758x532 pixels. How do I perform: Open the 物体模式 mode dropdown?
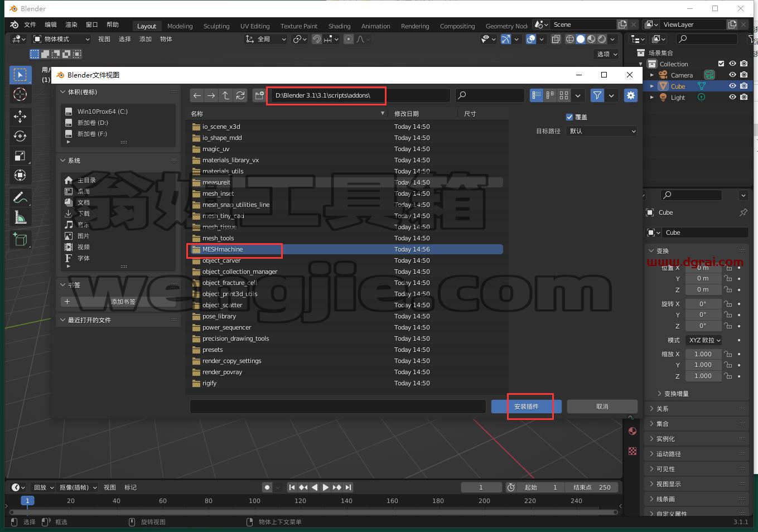click(61, 39)
